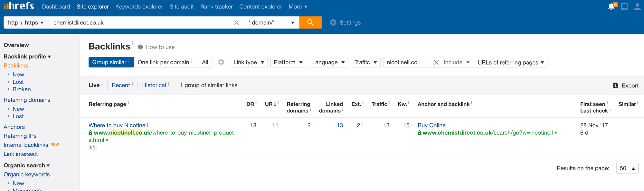Open the Where to buy Nicotinell link
Screen dimensions: 644x191
click(x=118, y=125)
